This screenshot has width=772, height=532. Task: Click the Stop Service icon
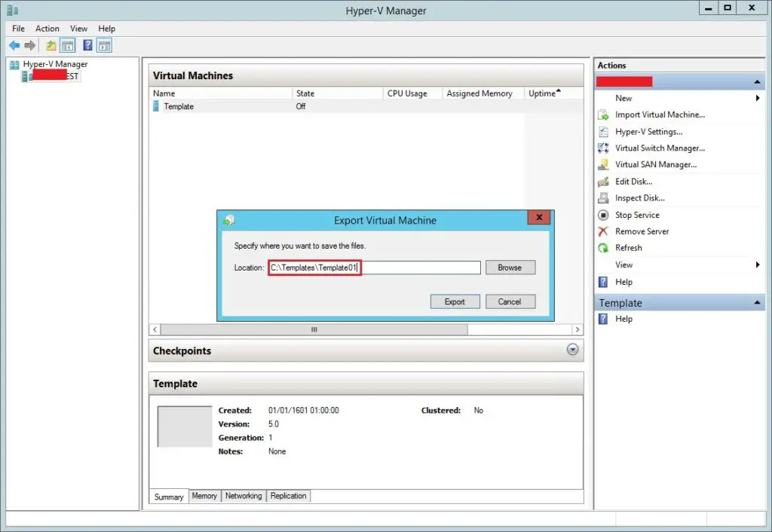pos(603,215)
